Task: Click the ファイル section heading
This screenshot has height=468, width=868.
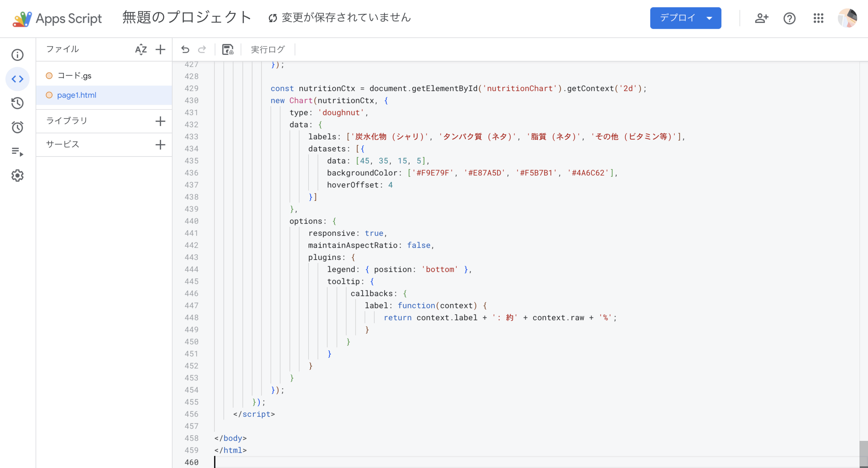Action: 62,49
